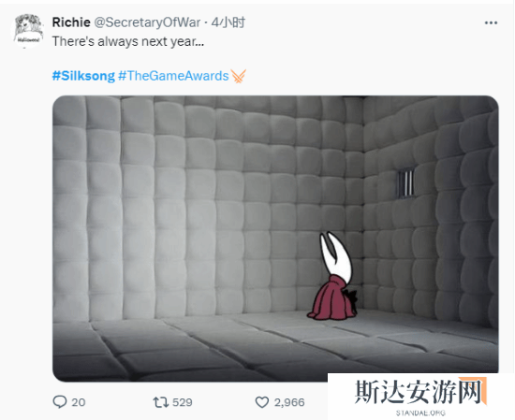Open the 4小时 timestamp link

tap(228, 22)
